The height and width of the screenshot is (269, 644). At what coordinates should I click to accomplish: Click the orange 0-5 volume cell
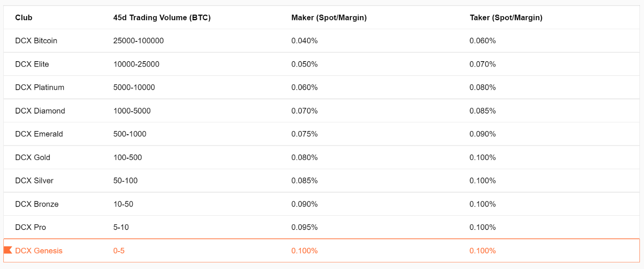119,251
